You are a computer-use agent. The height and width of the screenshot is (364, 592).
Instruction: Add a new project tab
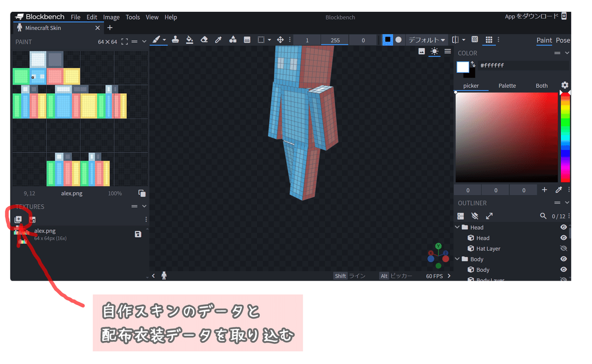pos(110,28)
